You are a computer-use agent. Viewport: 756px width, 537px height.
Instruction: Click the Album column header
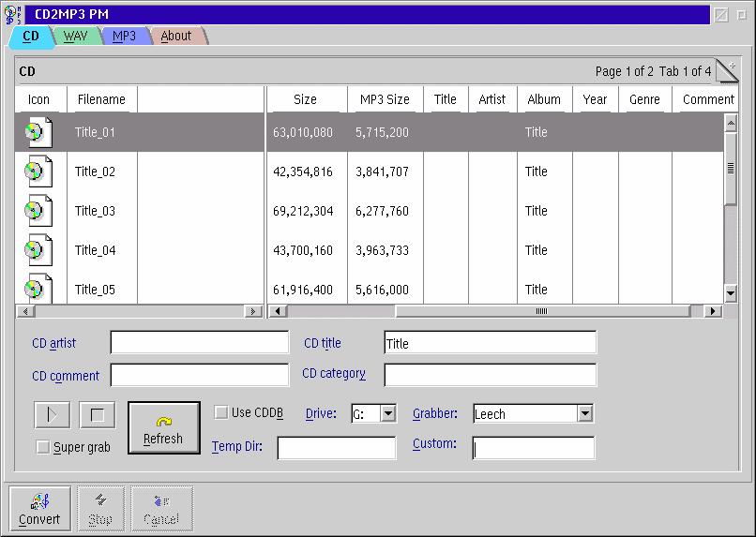point(544,99)
